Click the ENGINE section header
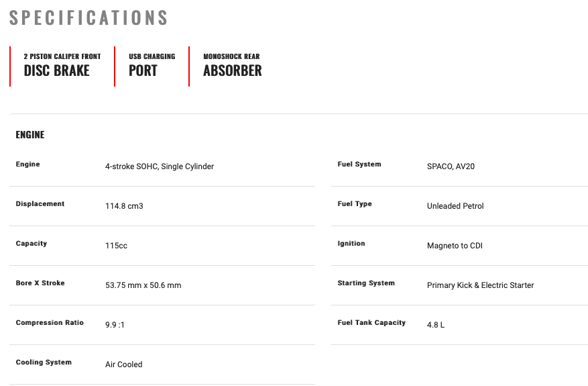 point(30,135)
